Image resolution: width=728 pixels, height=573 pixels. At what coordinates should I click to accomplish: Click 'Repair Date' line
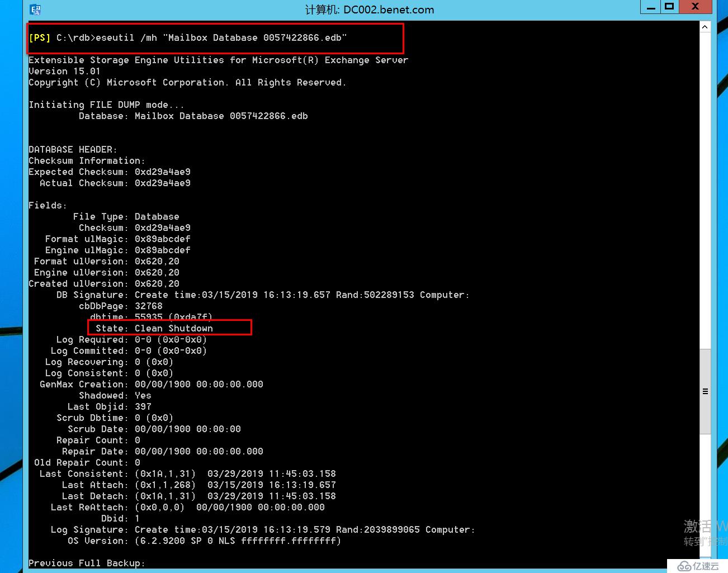point(162,451)
